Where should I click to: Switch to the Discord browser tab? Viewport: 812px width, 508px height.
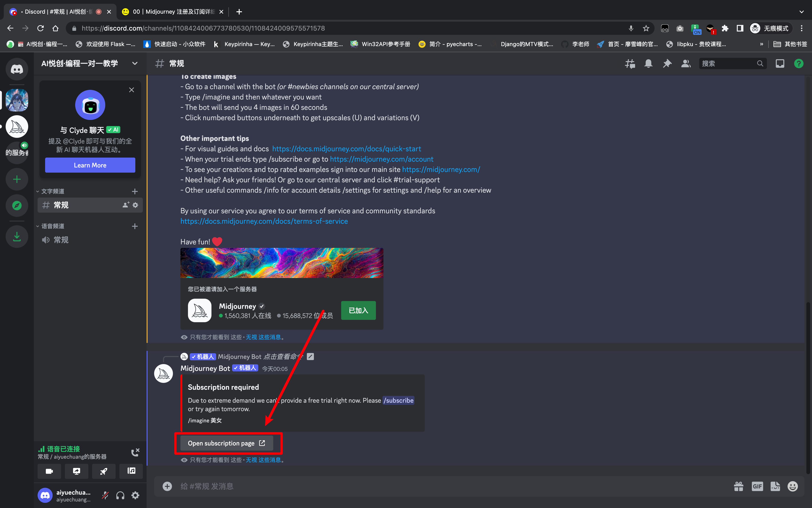pos(60,12)
